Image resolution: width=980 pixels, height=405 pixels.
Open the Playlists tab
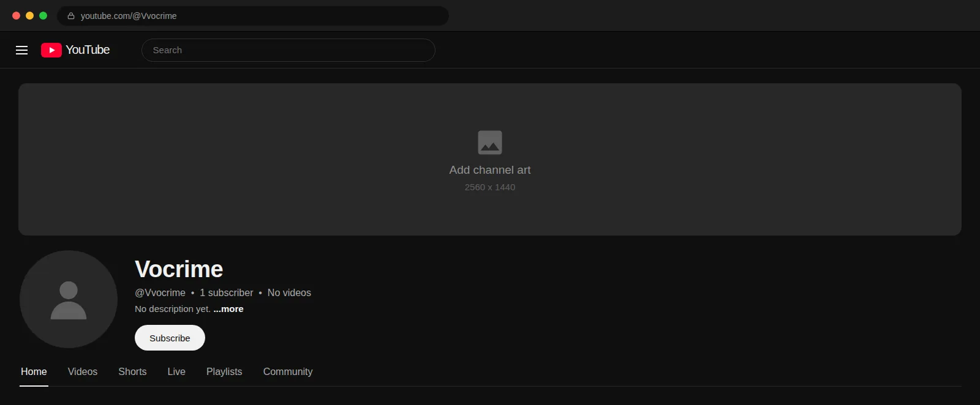click(224, 371)
